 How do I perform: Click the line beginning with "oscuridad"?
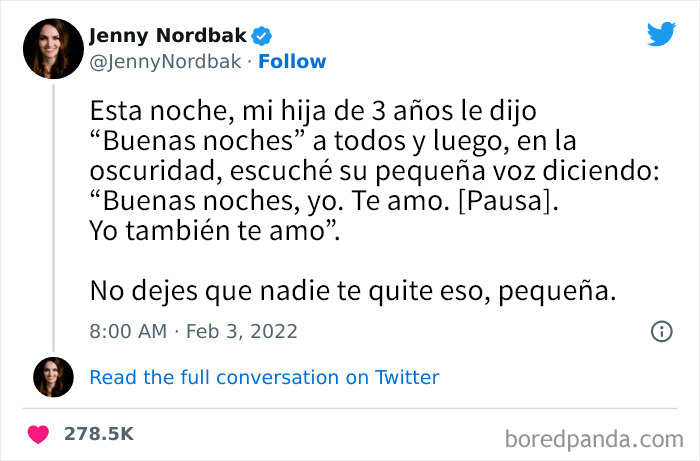(x=373, y=172)
